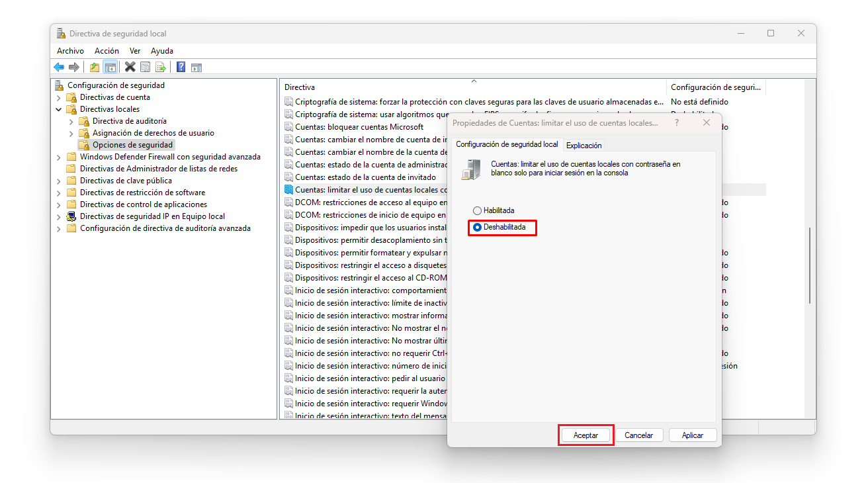Expand Directivas de control de aplicaciones node
The width and height of the screenshot is (868, 483).
click(58, 204)
